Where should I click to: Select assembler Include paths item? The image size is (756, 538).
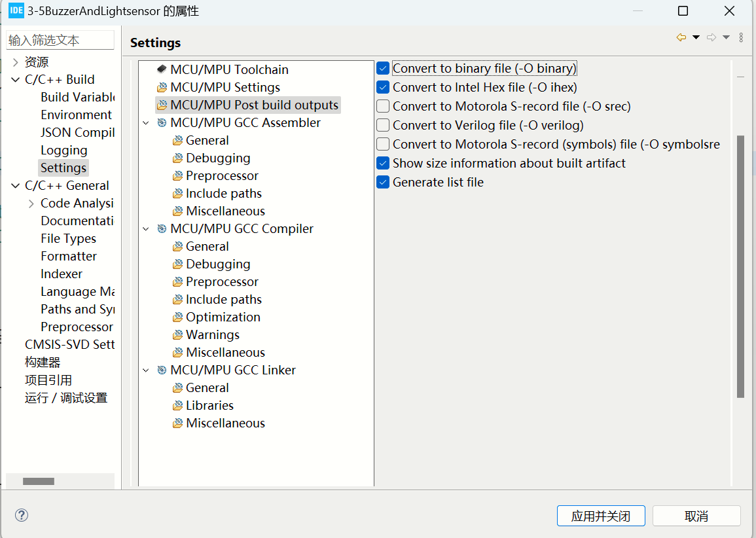223,194
